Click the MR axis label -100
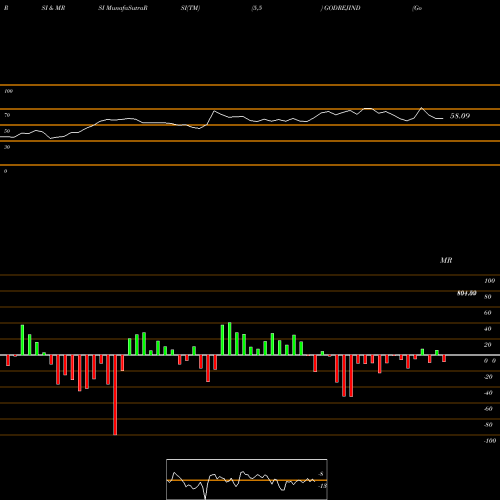 (490, 441)
